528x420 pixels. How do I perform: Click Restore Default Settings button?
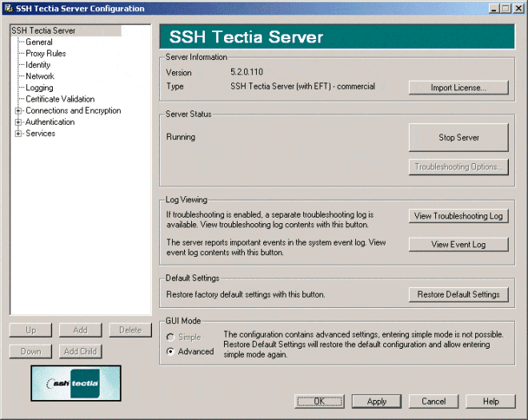[x=458, y=294]
